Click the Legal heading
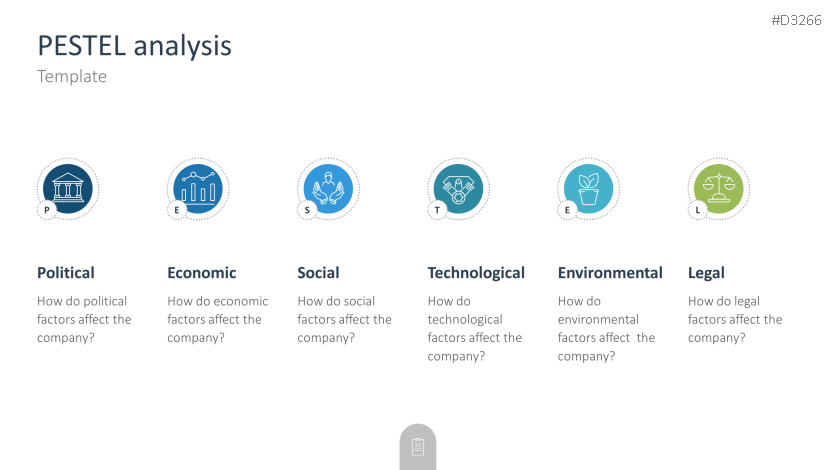 706,272
